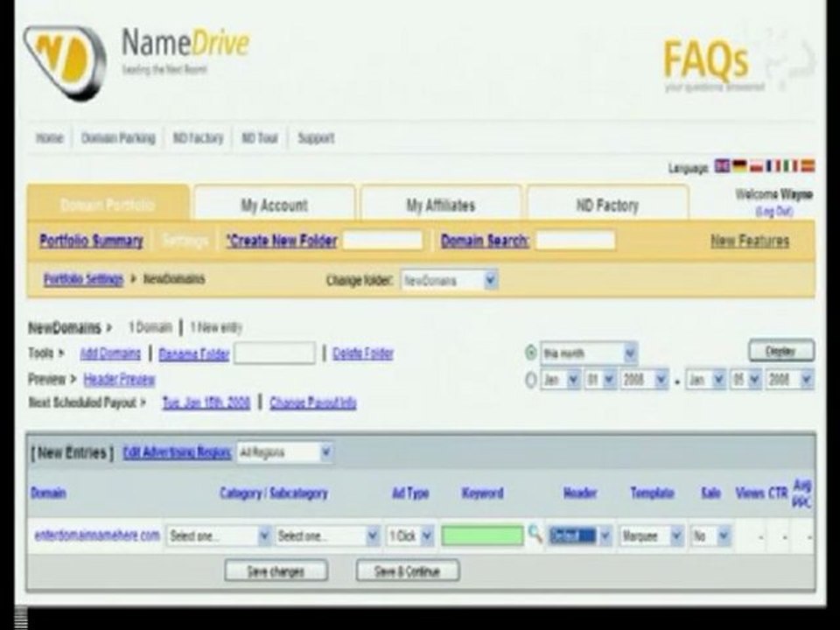Open the Home menu item

pyautogui.click(x=49, y=137)
